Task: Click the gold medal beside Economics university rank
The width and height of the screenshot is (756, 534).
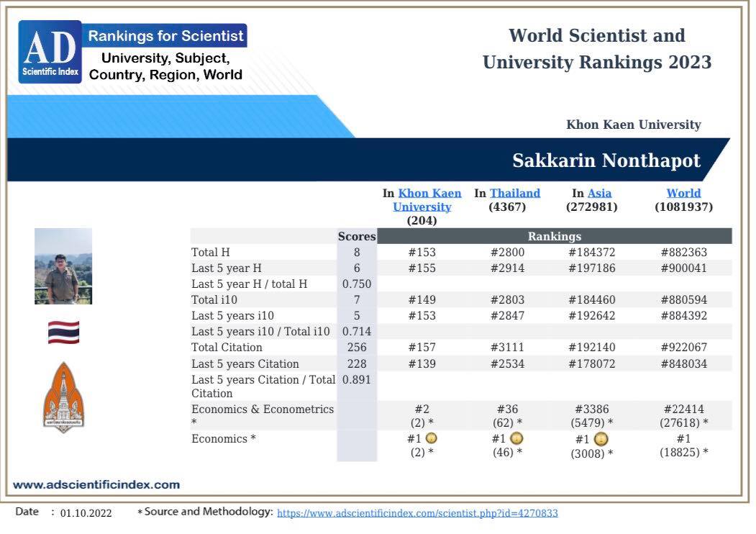Action: [x=432, y=438]
